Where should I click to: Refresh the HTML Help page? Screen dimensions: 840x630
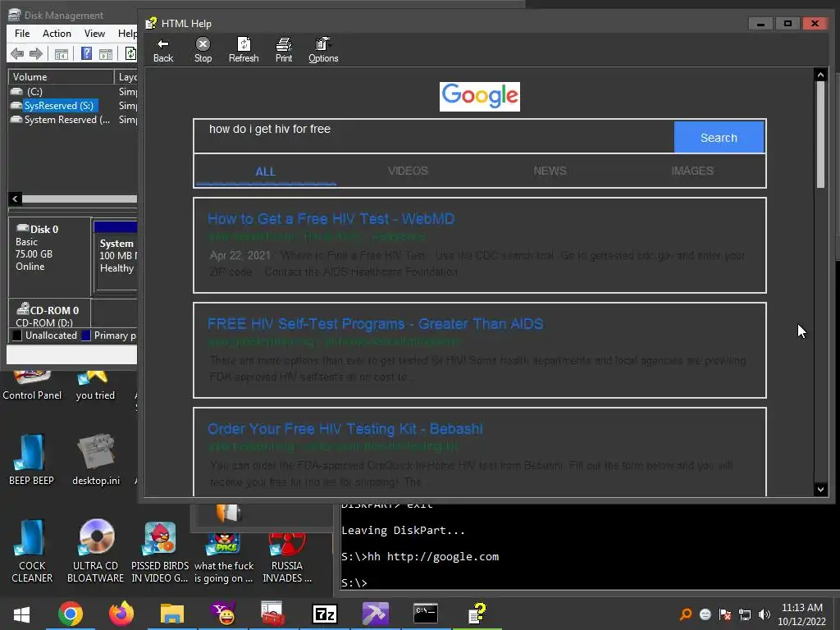coord(243,50)
